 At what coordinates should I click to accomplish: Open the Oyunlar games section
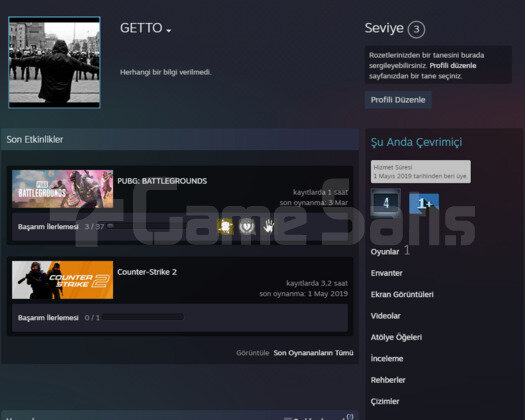(x=385, y=252)
